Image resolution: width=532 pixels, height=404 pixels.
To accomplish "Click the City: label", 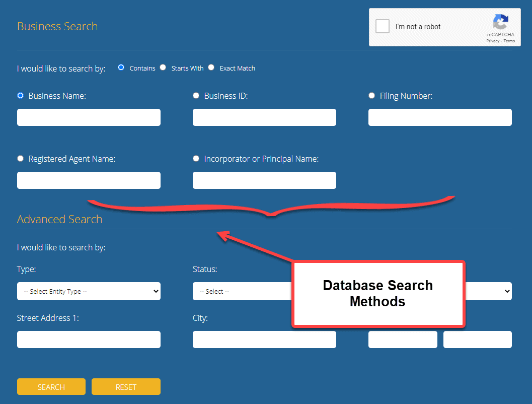I will coord(200,318).
